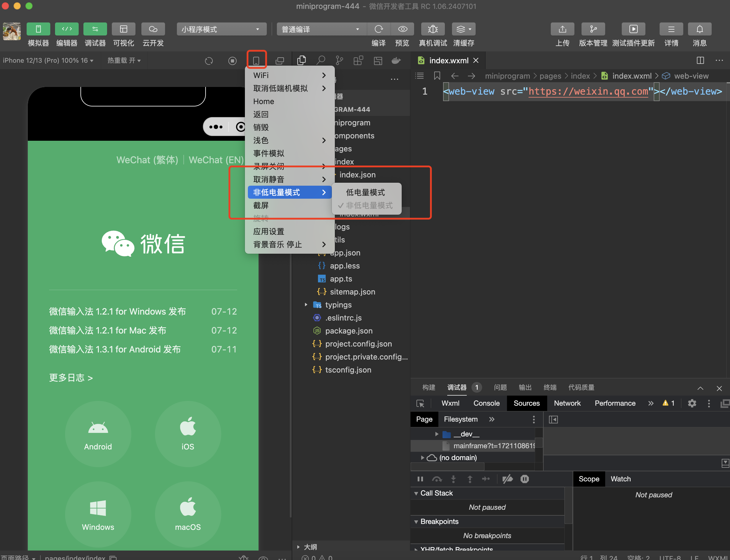730x560 pixels.
Task: Select 截屏 screenshot menu item
Action: [290, 205]
